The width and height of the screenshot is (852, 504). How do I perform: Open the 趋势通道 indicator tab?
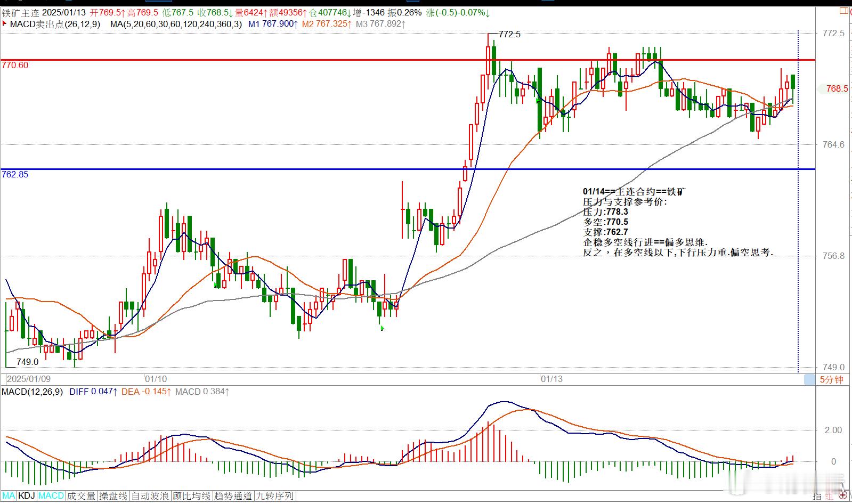pyautogui.click(x=233, y=496)
